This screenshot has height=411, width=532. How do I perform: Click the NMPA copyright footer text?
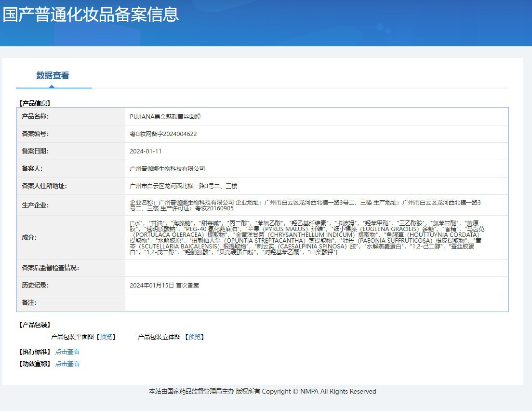pos(263,391)
